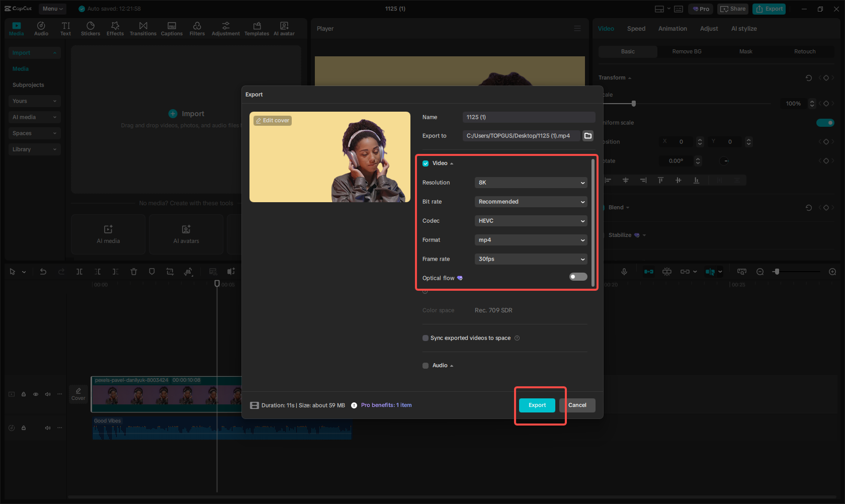Click the Undo icon above the timeline
The image size is (845, 504).
[43, 271]
